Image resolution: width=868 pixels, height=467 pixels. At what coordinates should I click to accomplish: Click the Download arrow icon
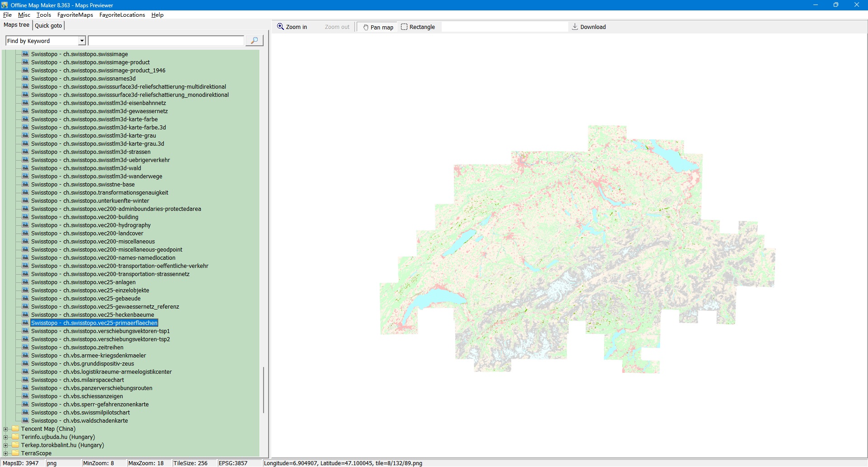[575, 27]
